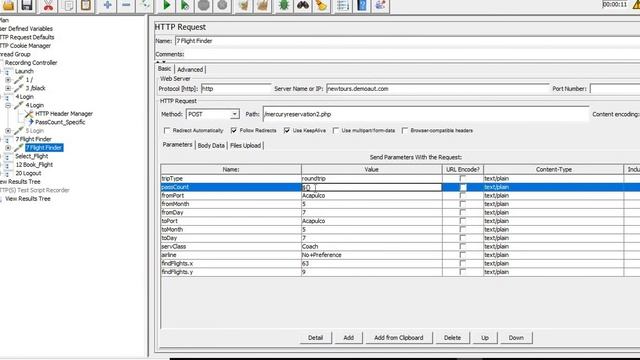
Task: Collapse the expanded 4 Login sampler node
Action: coord(8,105)
